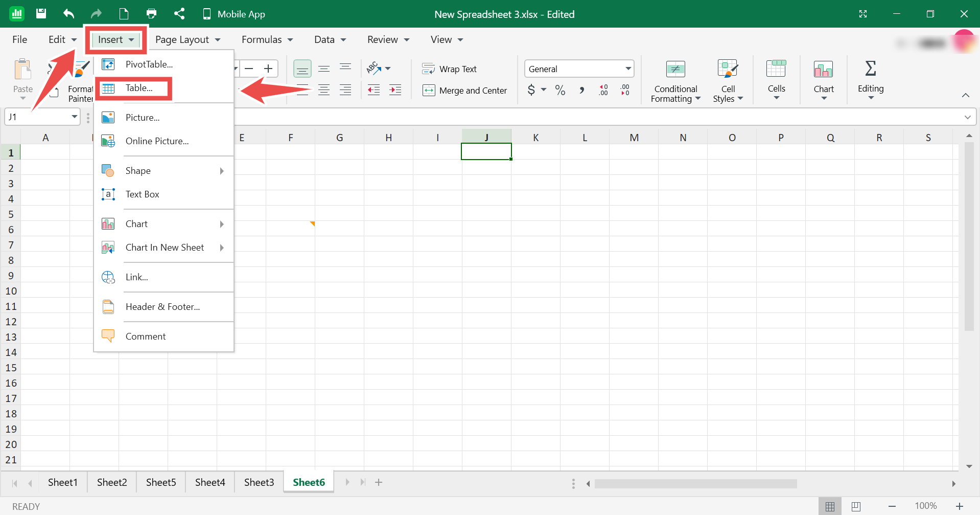Open the Editing sigma dropdown

coord(871,80)
